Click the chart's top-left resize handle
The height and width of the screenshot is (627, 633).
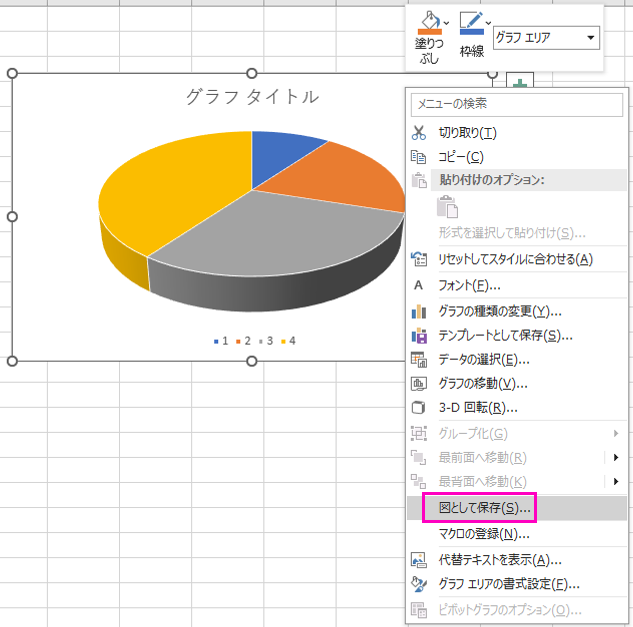pos(13,73)
